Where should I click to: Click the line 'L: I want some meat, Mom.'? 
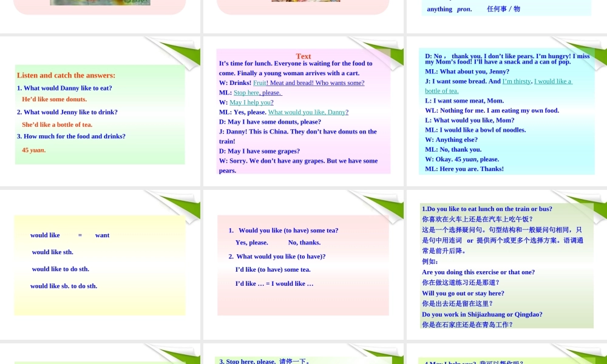point(464,101)
